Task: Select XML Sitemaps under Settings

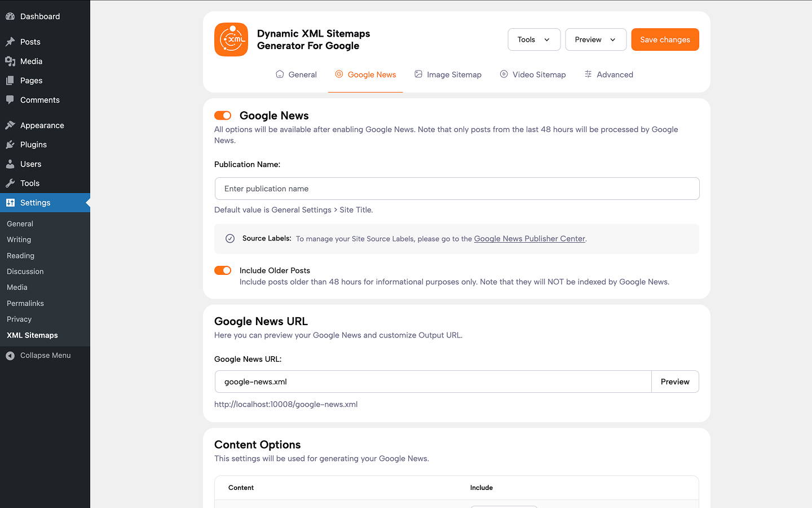Action: (32, 335)
